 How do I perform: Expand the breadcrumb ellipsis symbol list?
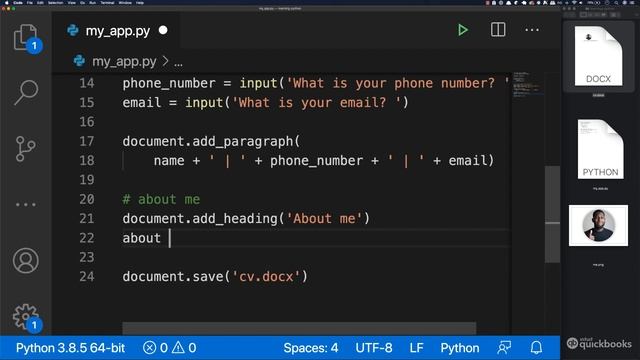[178, 62]
